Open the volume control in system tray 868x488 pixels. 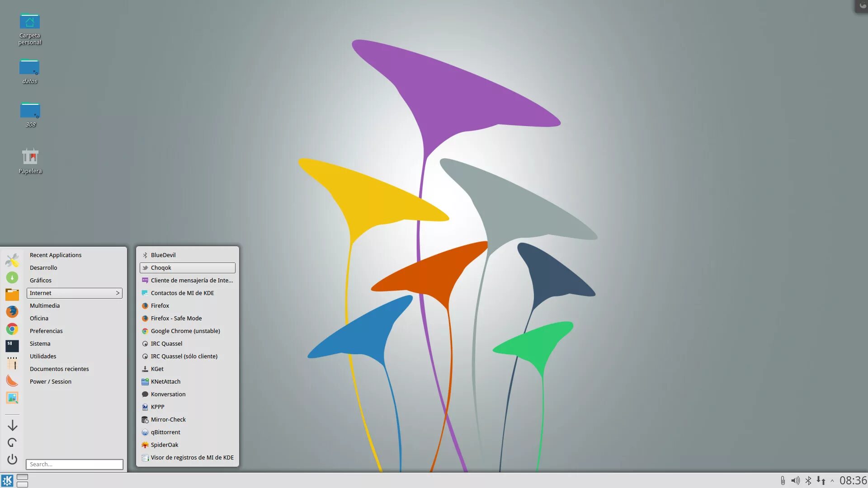click(795, 480)
